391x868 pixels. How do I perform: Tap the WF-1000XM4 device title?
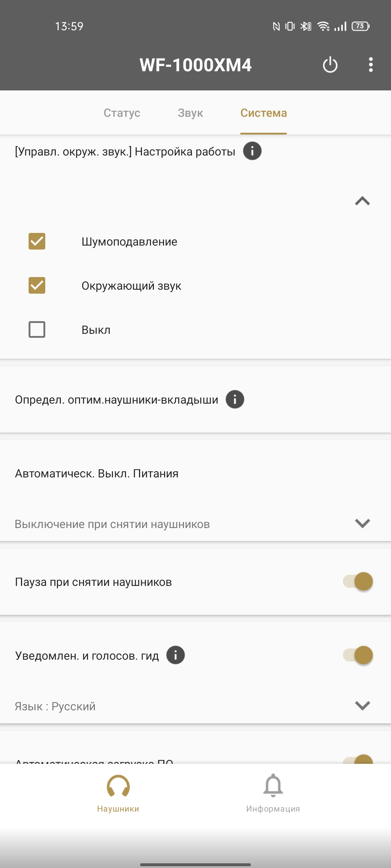(195, 65)
